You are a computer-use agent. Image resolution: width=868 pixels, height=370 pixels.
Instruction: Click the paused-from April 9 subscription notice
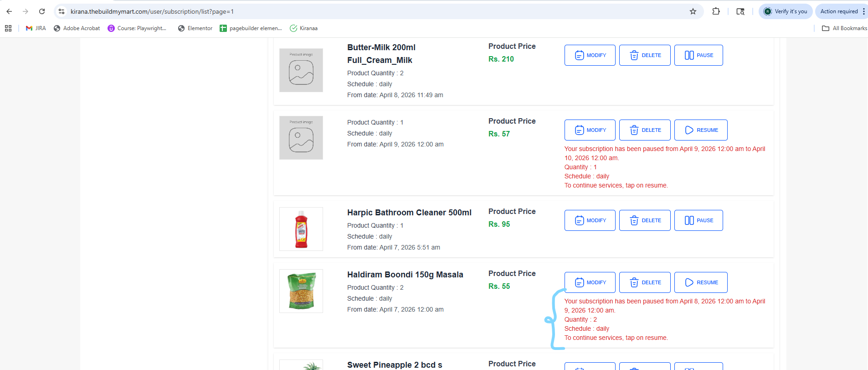point(665,167)
